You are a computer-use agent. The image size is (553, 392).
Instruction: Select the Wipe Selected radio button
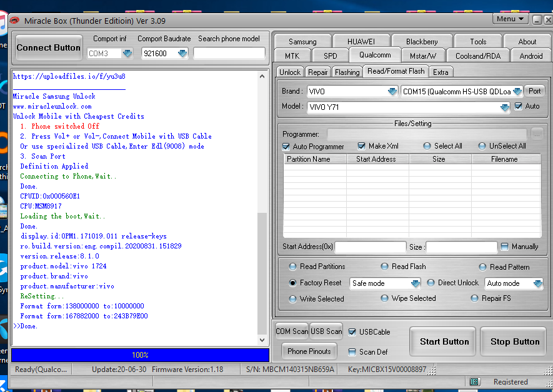click(384, 298)
